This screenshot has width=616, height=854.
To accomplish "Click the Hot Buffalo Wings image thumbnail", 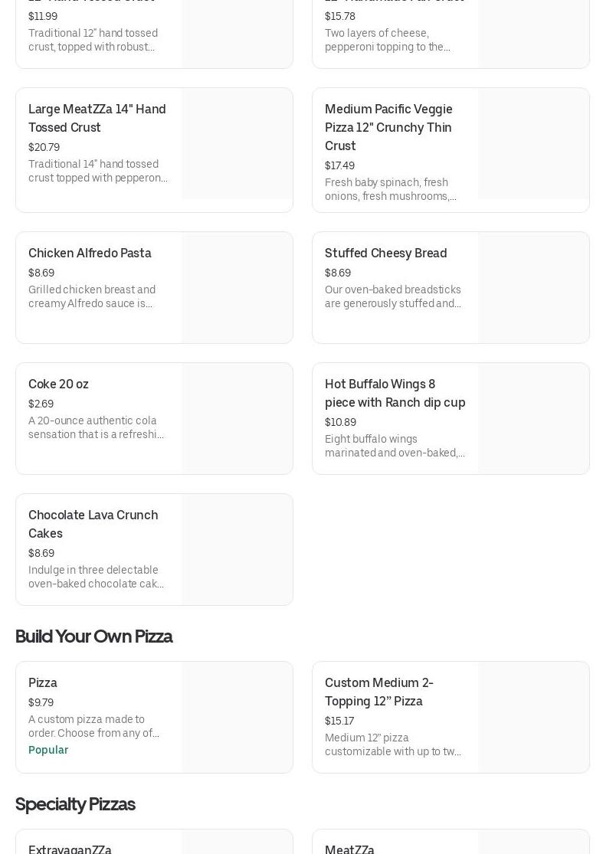I will 533,419.
